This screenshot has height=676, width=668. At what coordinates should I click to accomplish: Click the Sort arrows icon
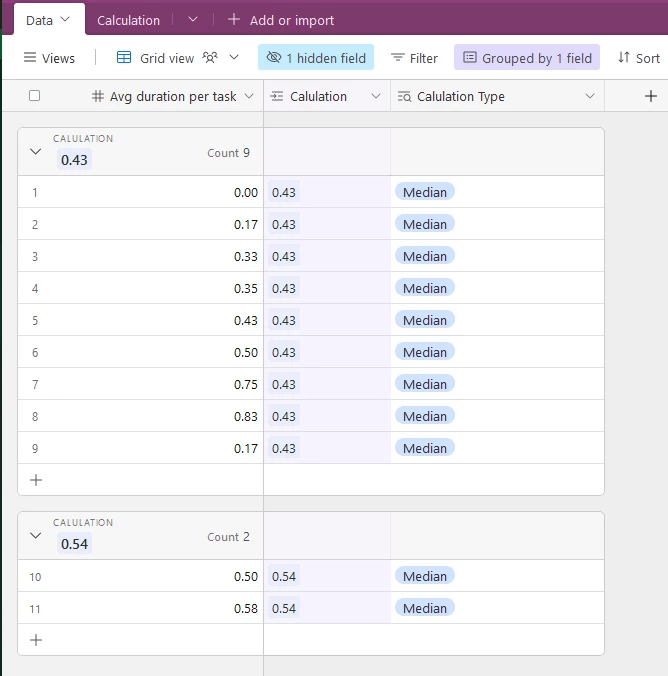pos(624,57)
